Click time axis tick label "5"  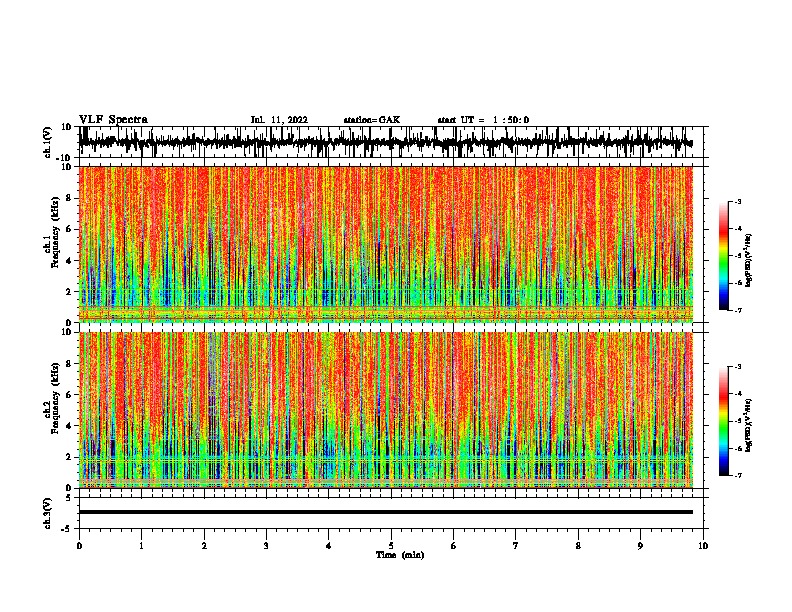[x=391, y=546]
